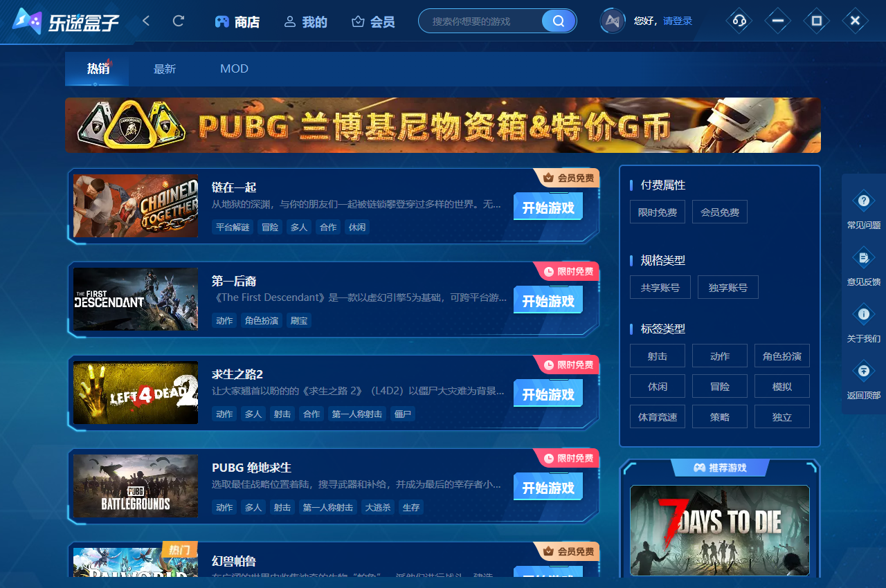Go back with the left arrow icon
The width and height of the screenshot is (886, 588).
pos(146,21)
